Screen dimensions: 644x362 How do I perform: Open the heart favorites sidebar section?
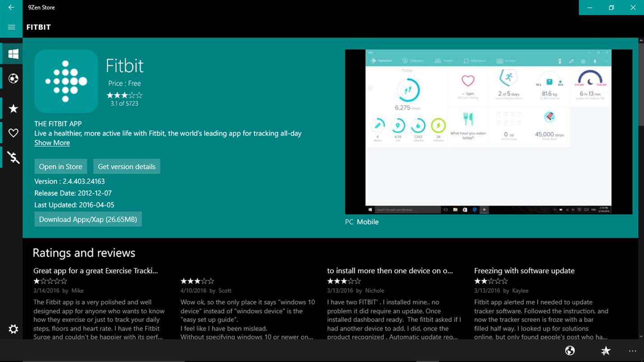[13, 133]
